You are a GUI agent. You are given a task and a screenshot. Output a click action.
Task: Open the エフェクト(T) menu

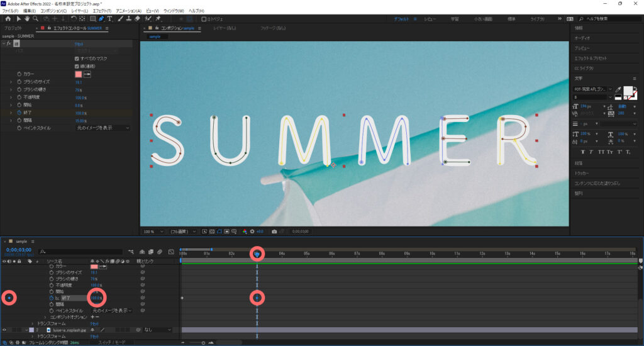(101, 11)
